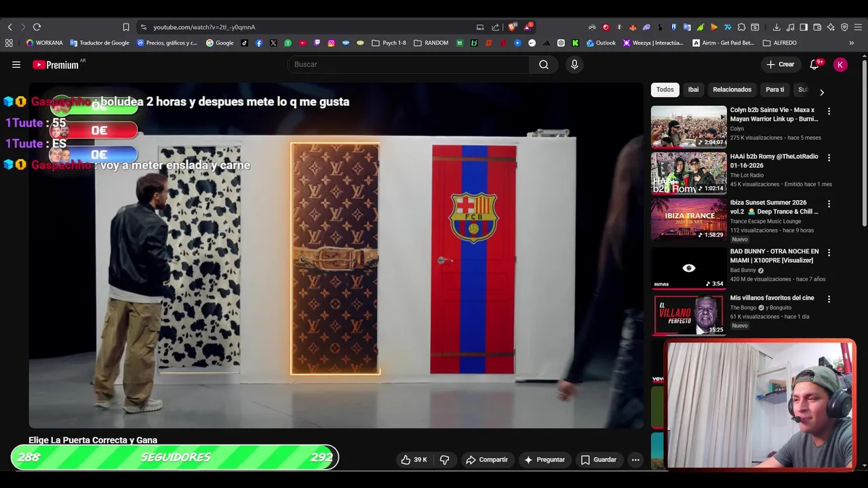Click the Compartir button
Screen dimensions: 868x488
(x=487, y=460)
